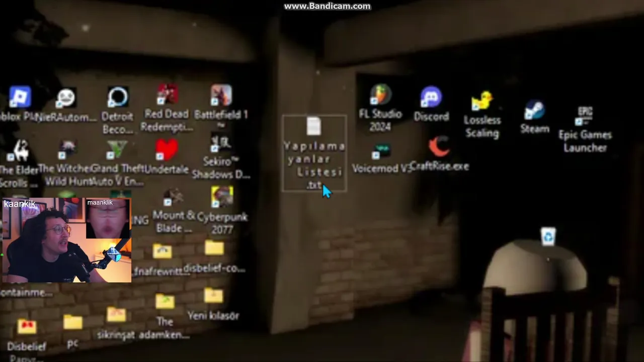The image size is (644, 362).
Task: Select The Elder Scrolls shortcut
Action: coord(20,149)
